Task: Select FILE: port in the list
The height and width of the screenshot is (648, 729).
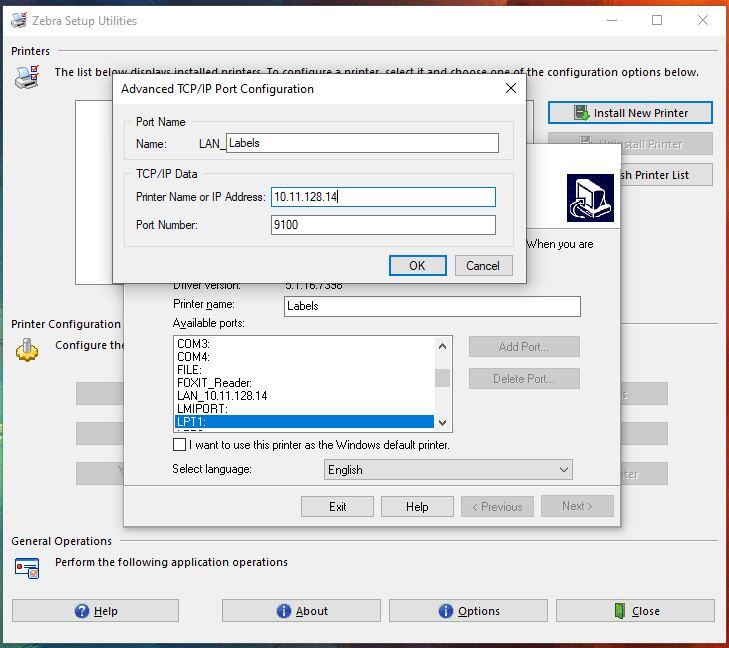Action: (x=304, y=370)
